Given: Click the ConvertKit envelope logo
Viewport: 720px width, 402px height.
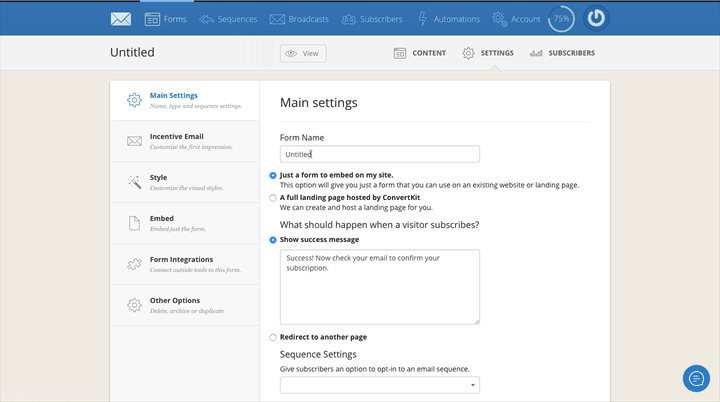Looking at the screenshot, I should (121, 19).
